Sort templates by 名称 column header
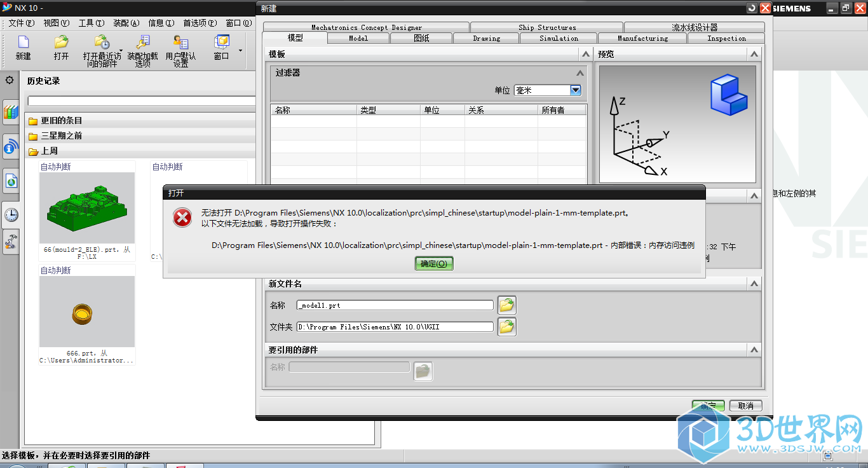The image size is (868, 468). tap(314, 110)
